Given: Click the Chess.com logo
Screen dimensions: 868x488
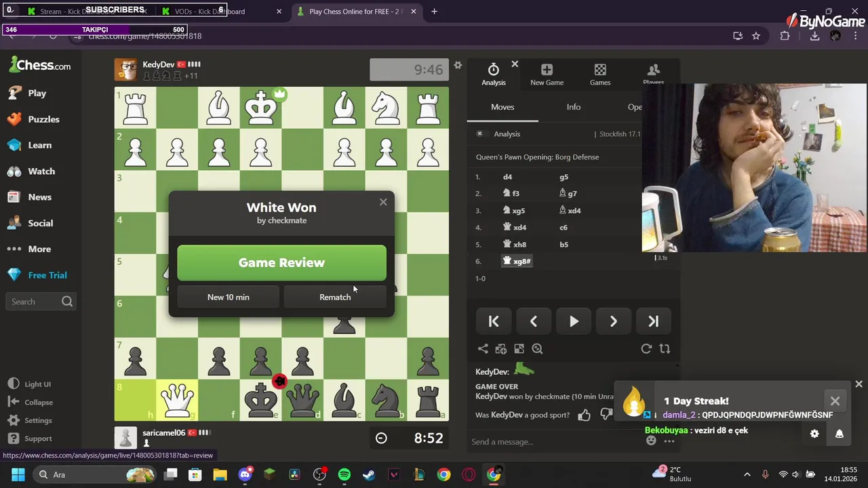Looking at the screenshot, I should [40, 65].
